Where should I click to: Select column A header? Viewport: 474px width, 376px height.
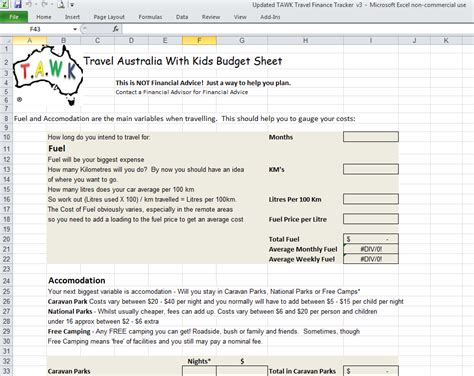coord(30,40)
